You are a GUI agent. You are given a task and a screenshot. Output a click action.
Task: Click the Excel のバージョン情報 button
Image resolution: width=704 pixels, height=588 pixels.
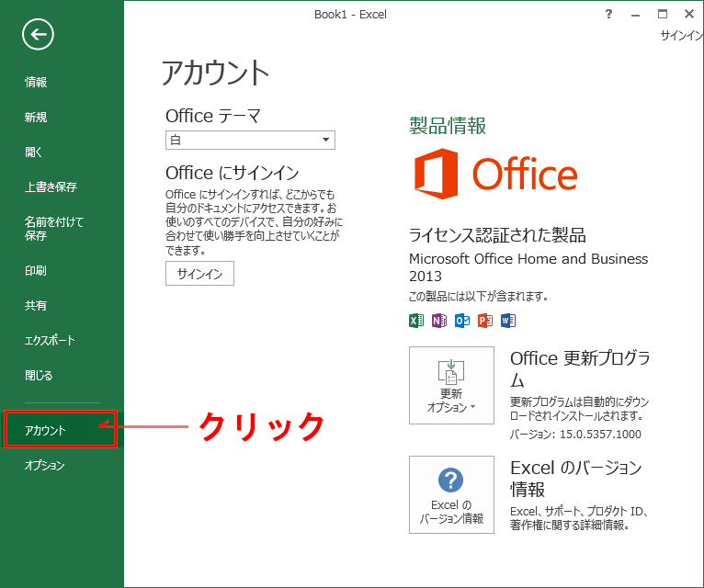(x=451, y=494)
